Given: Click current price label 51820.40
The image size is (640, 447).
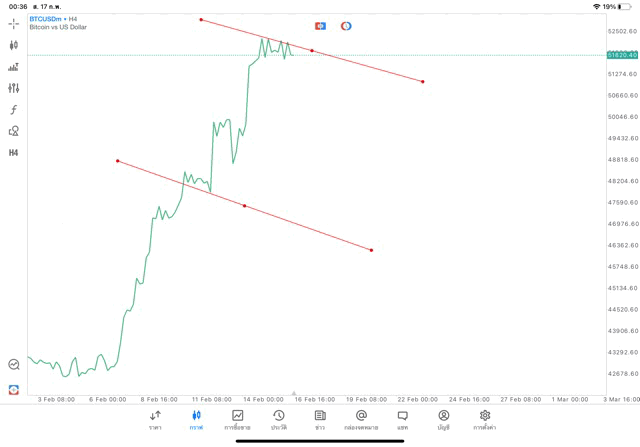Looking at the screenshot, I should [622, 55].
